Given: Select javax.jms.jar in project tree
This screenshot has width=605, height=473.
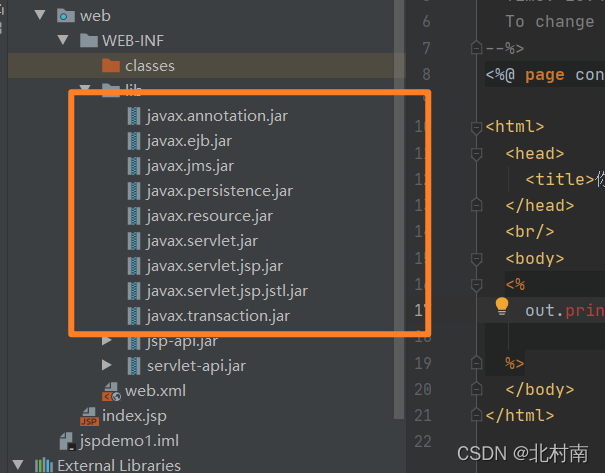Looking at the screenshot, I should 190,166.
